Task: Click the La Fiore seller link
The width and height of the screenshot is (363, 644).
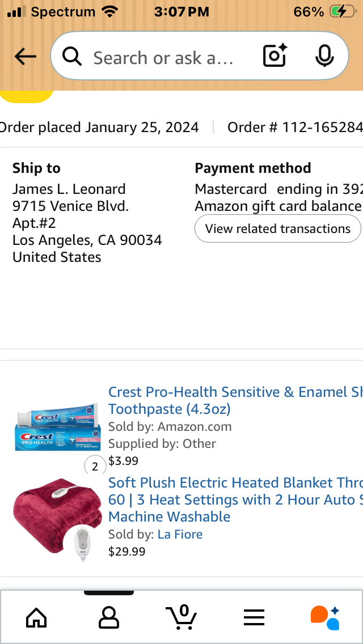Action: (x=180, y=535)
